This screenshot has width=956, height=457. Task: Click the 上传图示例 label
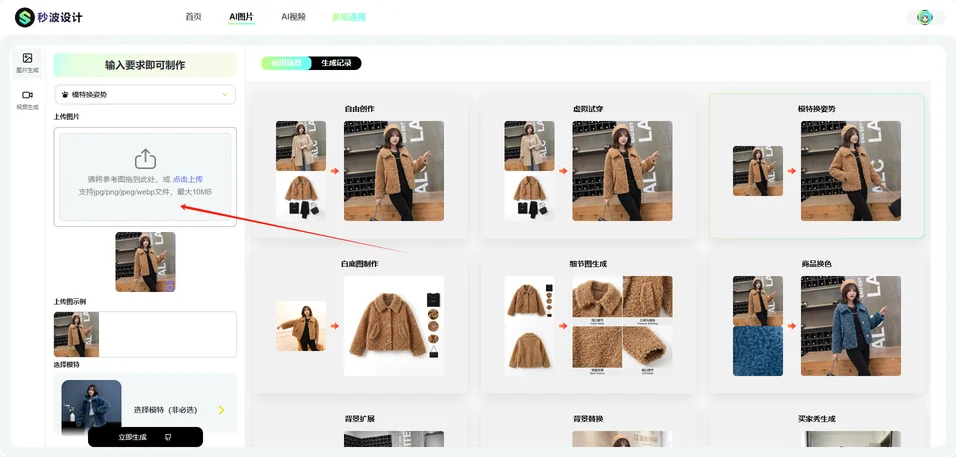[x=70, y=302]
